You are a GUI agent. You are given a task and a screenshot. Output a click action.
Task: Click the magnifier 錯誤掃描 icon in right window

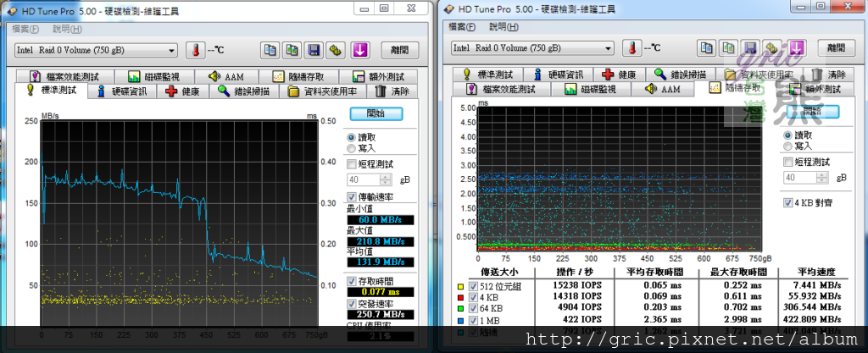[659, 74]
